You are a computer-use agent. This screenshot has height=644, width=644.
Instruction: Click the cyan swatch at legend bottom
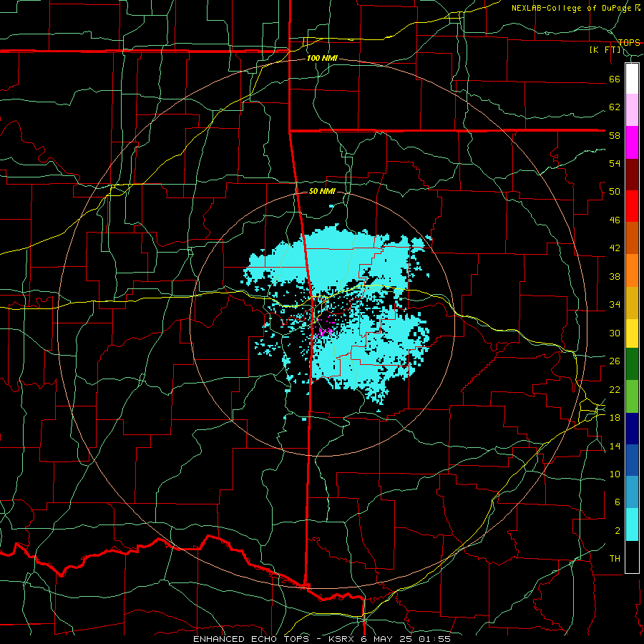click(632, 525)
